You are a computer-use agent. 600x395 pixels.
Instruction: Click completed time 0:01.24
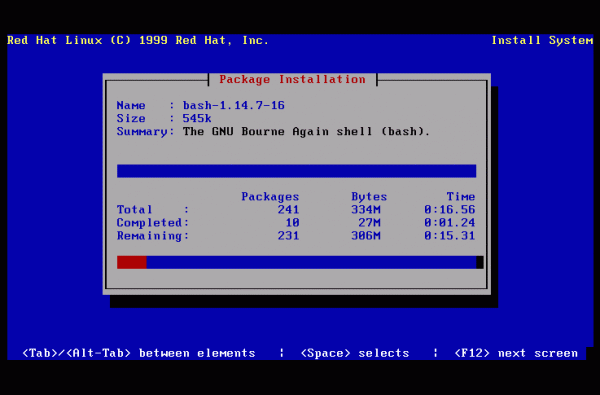click(450, 222)
